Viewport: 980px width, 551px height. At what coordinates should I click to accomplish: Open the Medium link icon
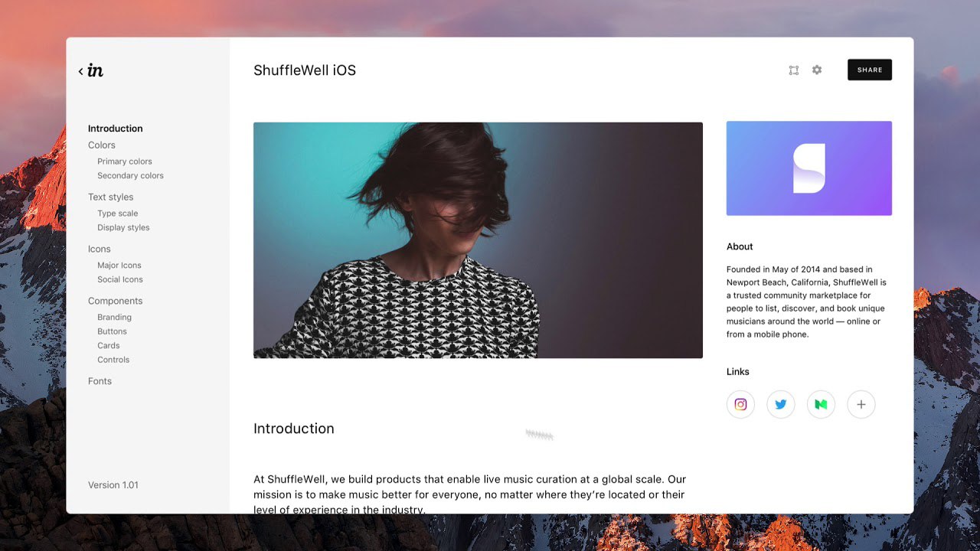click(x=821, y=404)
